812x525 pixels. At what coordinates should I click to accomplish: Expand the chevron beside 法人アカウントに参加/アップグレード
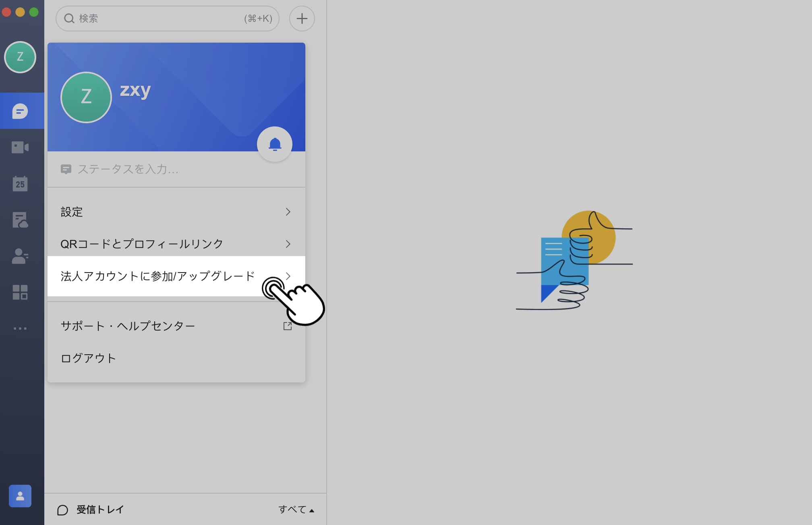(x=288, y=276)
